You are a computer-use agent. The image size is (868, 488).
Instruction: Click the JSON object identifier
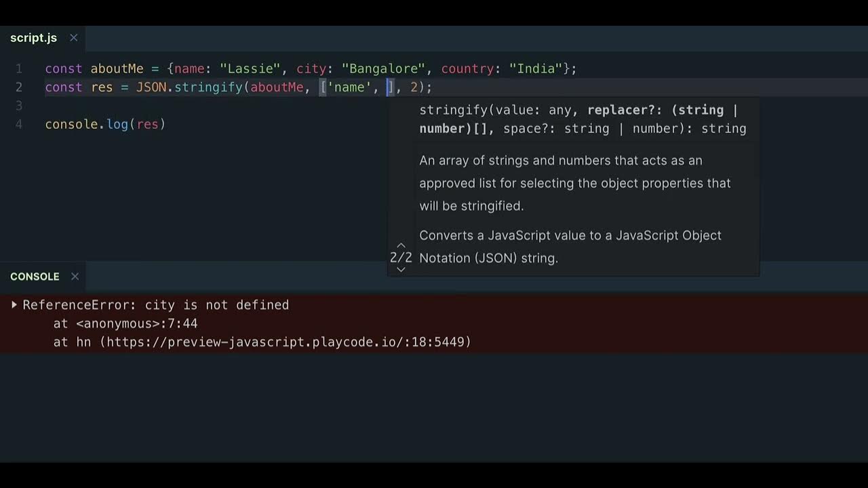click(x=151, y=87)
